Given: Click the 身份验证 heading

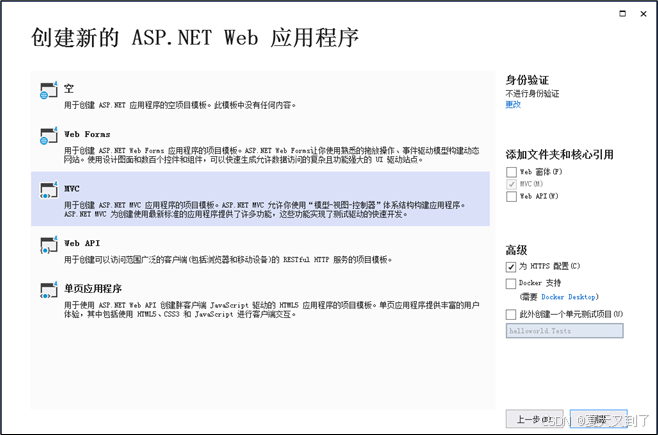Looking at the screenshot, I should [x=527, y=80].
